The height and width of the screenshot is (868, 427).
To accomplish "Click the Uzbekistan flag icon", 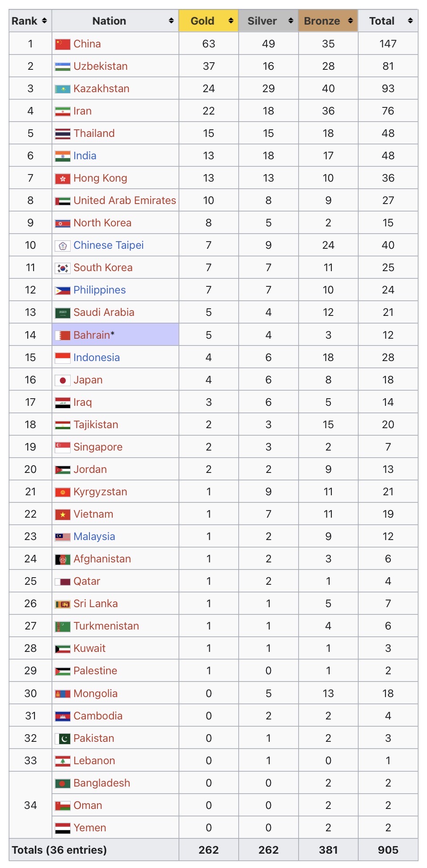I will 63,67.
